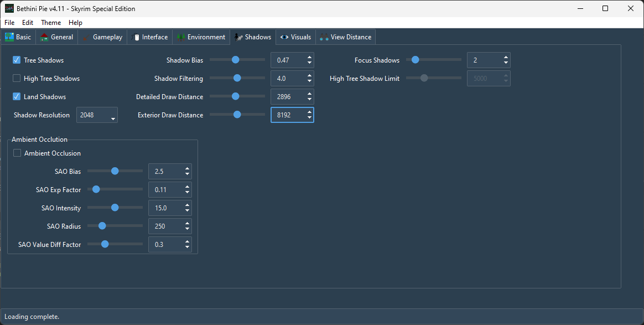The height and width of the screenshot is (325, 644).
Task: Open the Theme menu
Action: coord(51,23)
